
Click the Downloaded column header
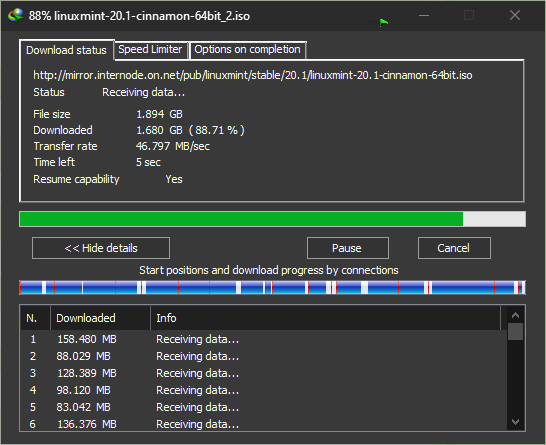click(101, 318)
